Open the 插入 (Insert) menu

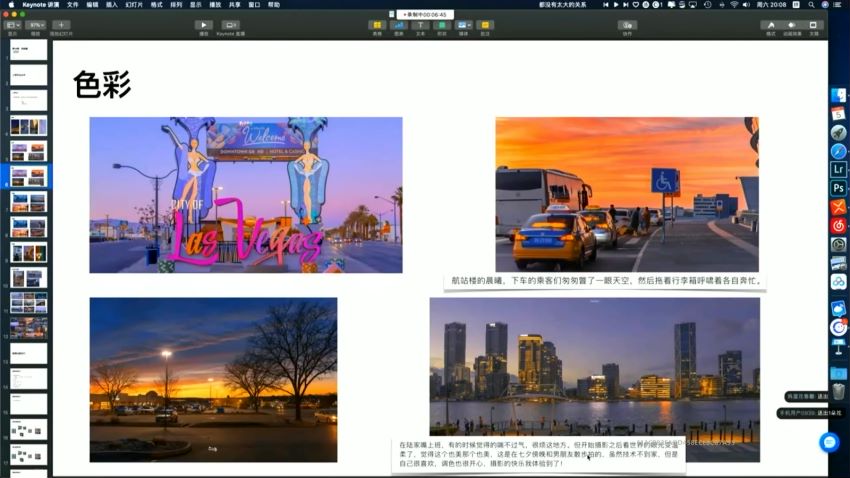coord(112,4)
